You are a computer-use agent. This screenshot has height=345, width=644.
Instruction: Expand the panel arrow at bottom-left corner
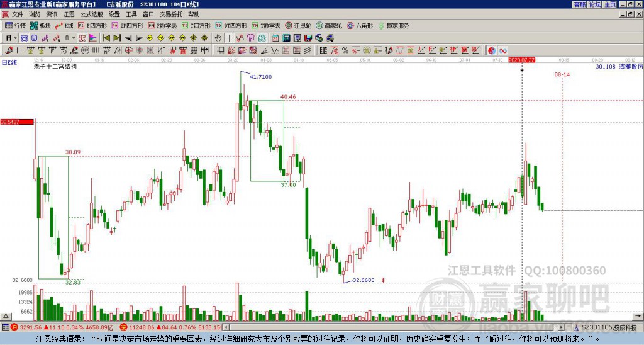click(6, 317)
